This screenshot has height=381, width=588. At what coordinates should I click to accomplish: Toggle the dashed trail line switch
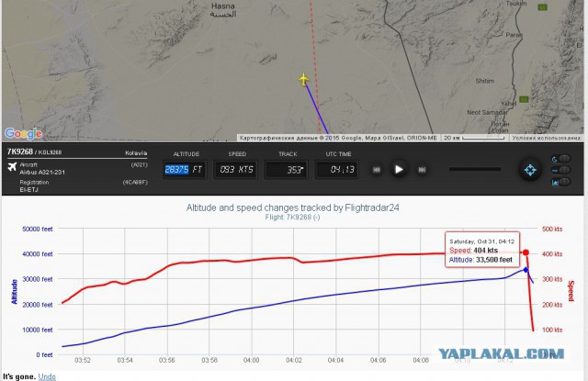pyautogui.click(x=561, y=170)
